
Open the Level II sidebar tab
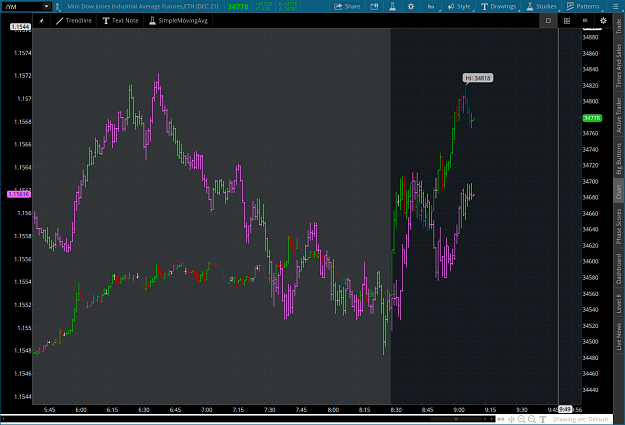pyautogui.click(x=619, y=304)
